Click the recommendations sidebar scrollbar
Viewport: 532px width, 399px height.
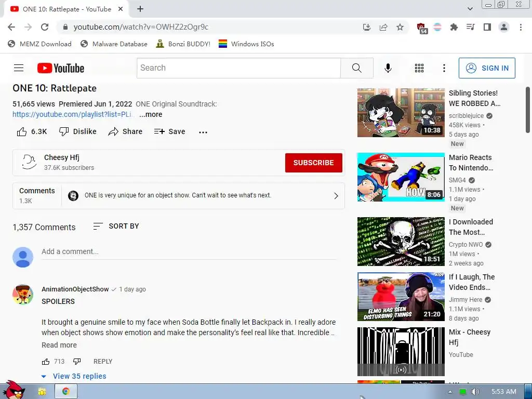click(528, 110)
